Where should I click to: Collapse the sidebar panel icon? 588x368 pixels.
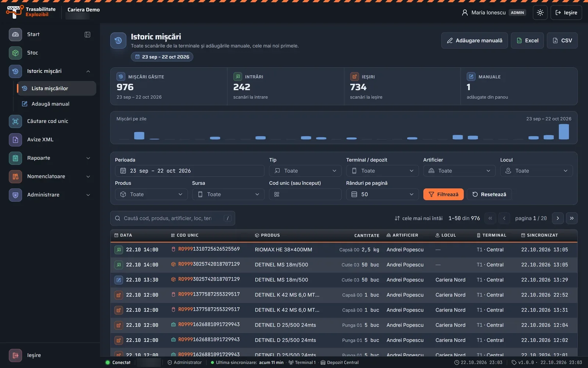click(87, 35)
